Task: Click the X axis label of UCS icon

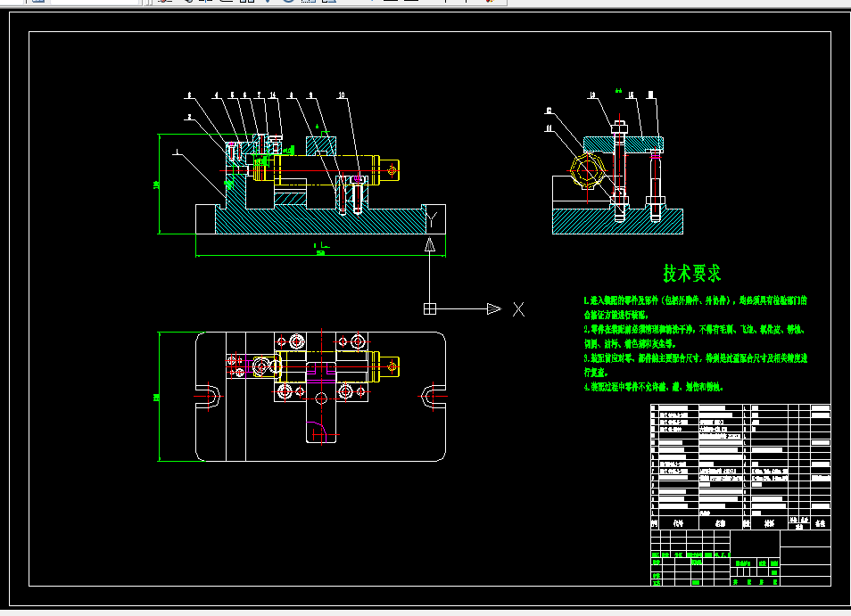Action: pyautogui.click(x=518, y=309)
